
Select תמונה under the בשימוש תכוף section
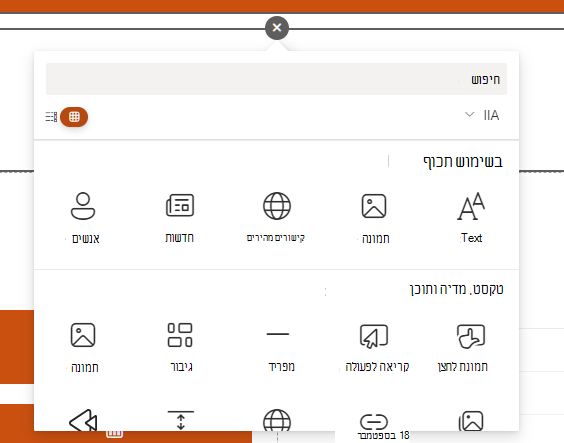pos(374,218)
